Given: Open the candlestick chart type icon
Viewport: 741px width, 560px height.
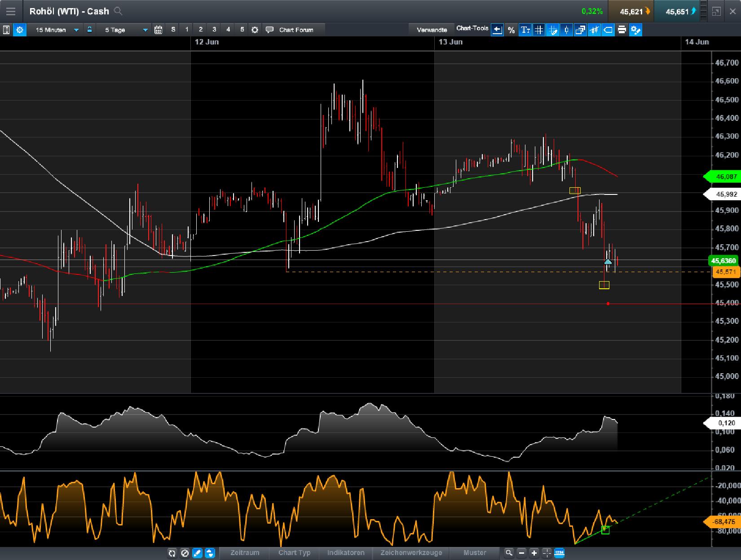Looking at the screenshot, I should coord(567,30).
